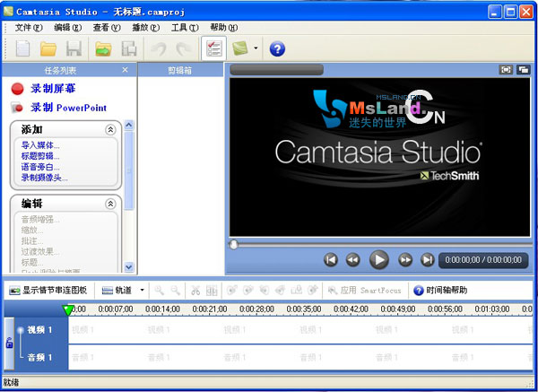
Task: Jump to end of preview
Action: [x=427, y=260]
